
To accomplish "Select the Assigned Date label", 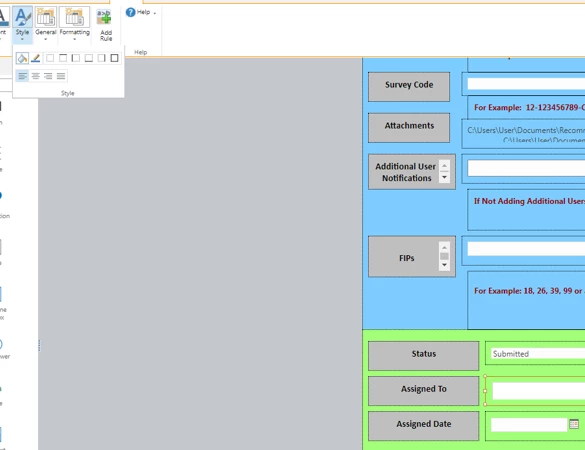I will coord(423,426).
